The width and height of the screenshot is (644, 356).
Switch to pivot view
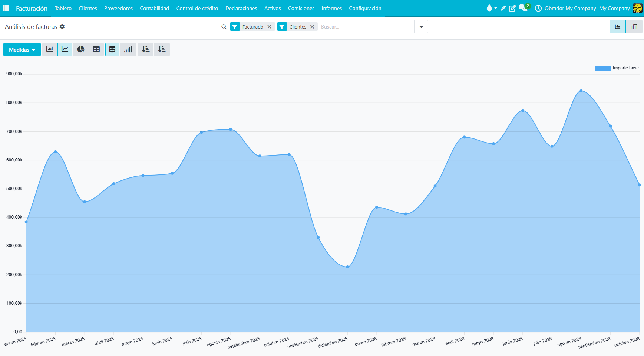[634, 27]
